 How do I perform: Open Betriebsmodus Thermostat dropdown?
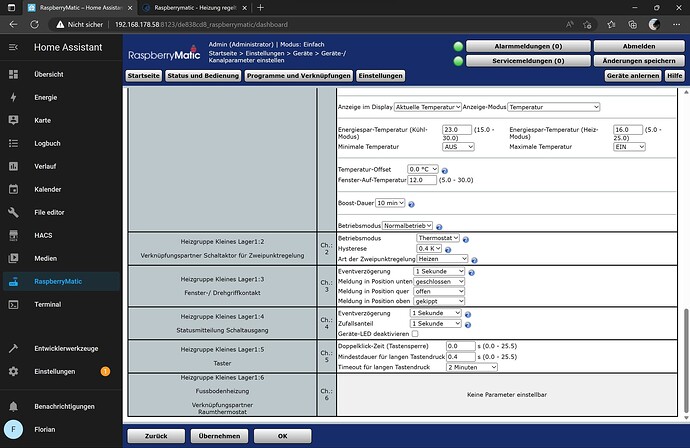438,238
